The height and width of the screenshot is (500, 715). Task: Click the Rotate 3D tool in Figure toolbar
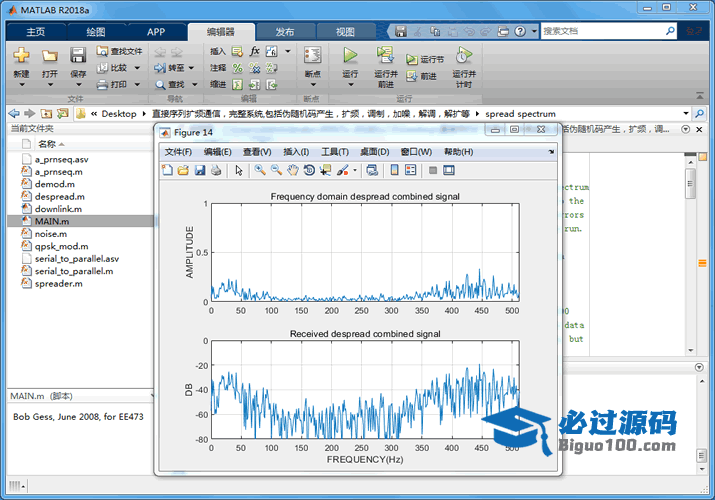tap(309, 170)
